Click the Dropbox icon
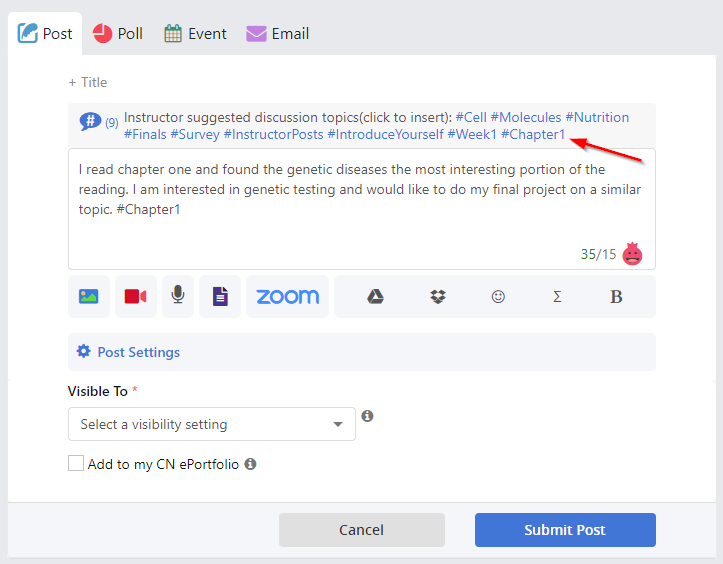This screenshot has height=564, width=723. tap(438, 297)
